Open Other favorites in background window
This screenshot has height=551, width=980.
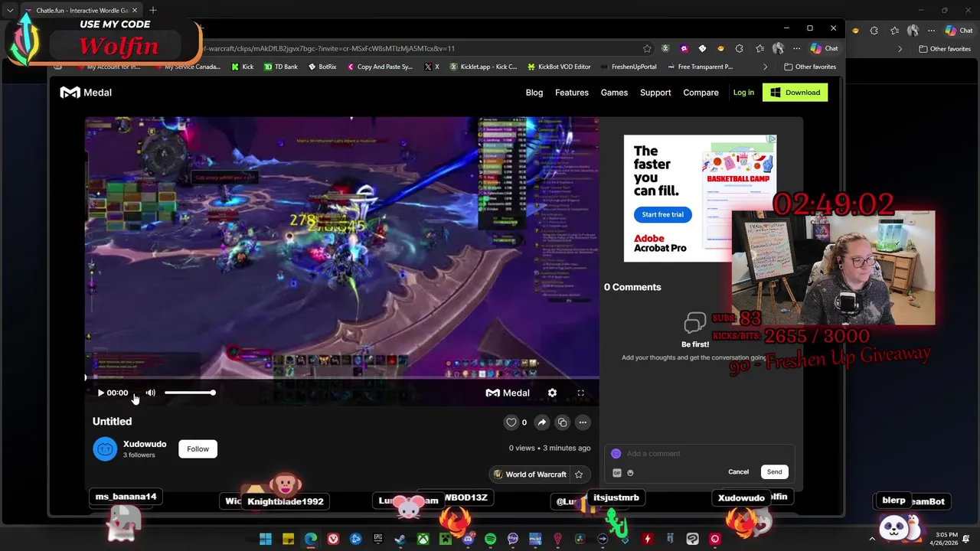coord(945,49)
